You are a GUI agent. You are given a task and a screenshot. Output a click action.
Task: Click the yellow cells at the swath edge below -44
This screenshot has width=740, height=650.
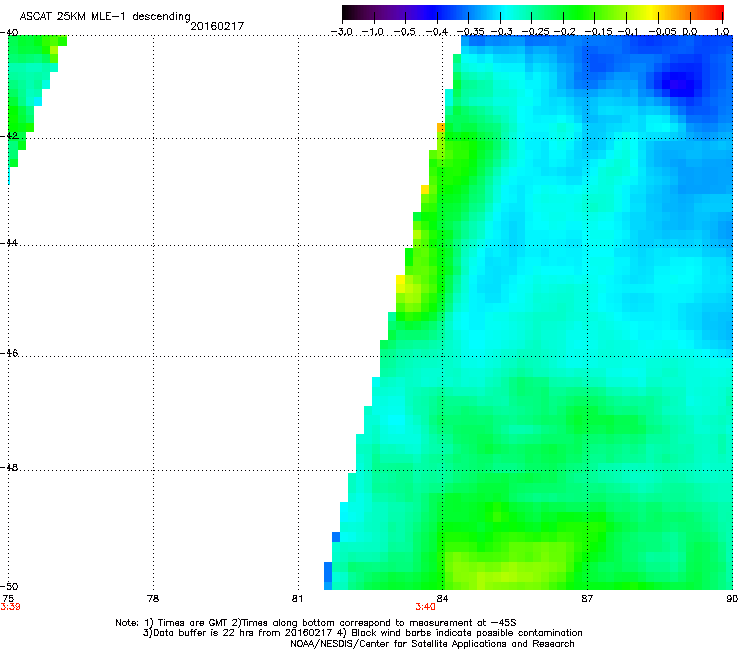point(400,284)
